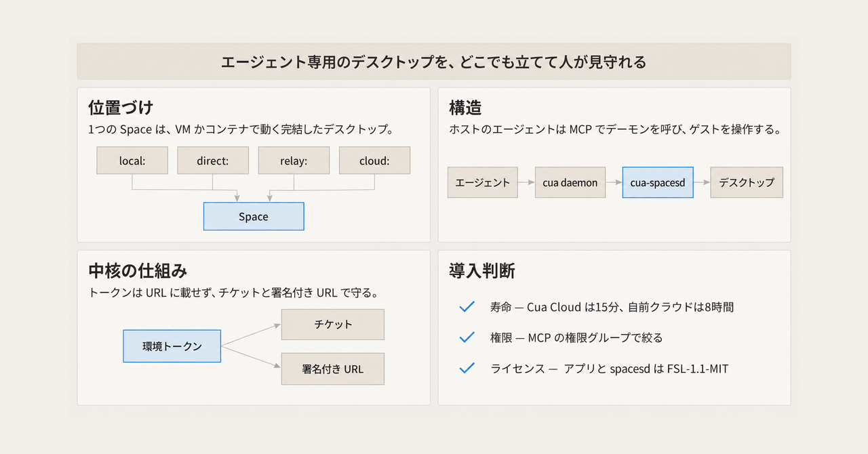Click the cloud: box
The image size is (868, 454).
click(374, 161)
